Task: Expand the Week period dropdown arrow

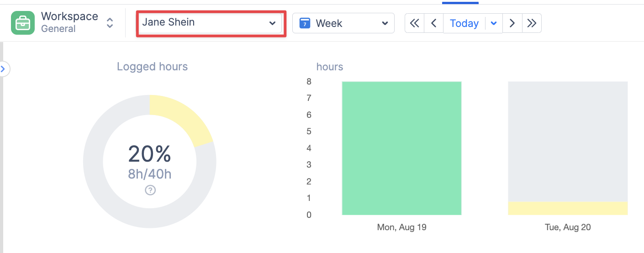Action: click(385, 23)
